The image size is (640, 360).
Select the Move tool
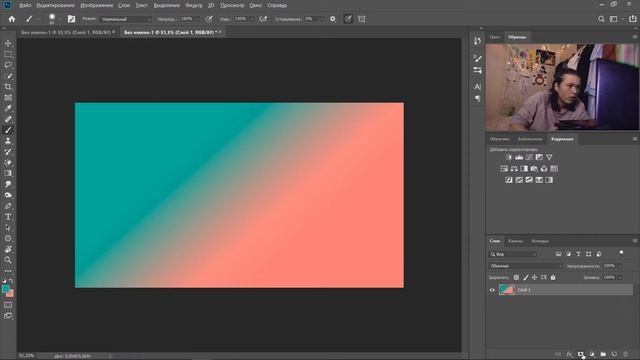click(8, 43)
